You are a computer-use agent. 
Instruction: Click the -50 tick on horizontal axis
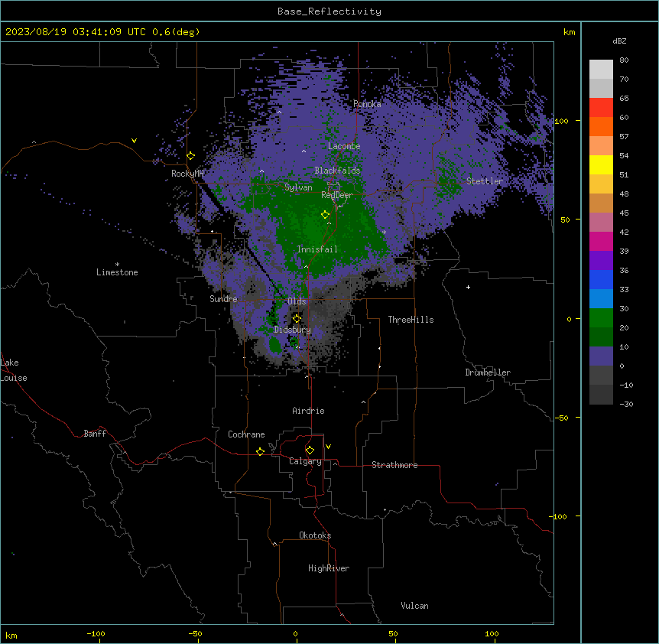(195, 633)
